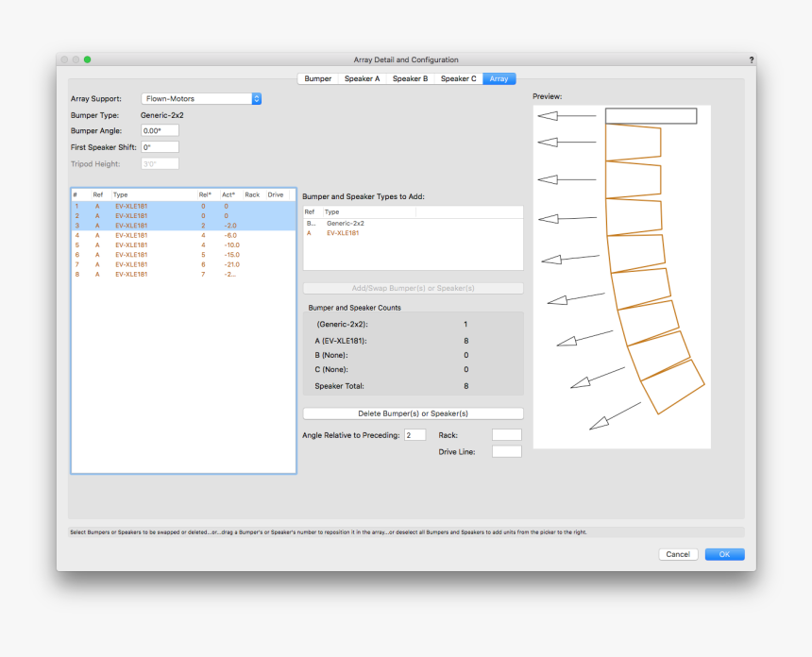Click OK to apply the array configuration
Screen dimensions: 812x657
pos(724,554)
